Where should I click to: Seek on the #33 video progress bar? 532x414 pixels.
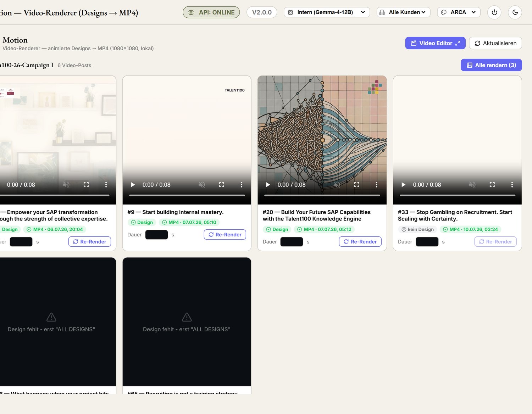(458, 195)
